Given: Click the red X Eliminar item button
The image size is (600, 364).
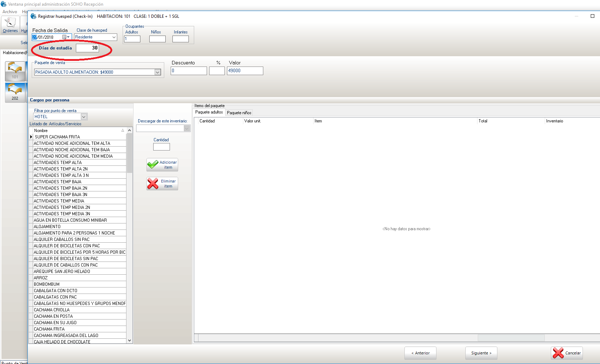Looking at the screenshot, I should (x=162, y=184).
